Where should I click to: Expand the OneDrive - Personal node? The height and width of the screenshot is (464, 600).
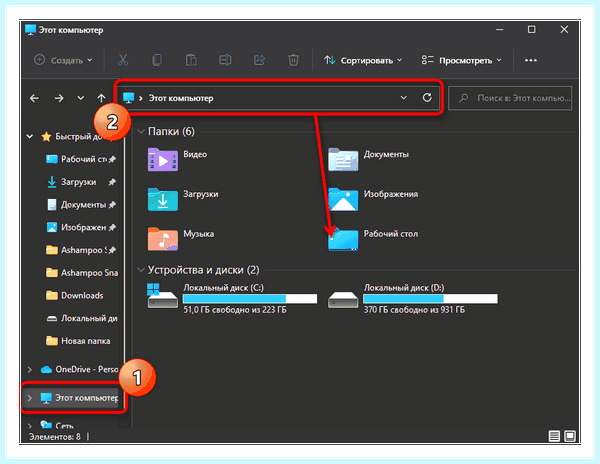pos(30,370)
